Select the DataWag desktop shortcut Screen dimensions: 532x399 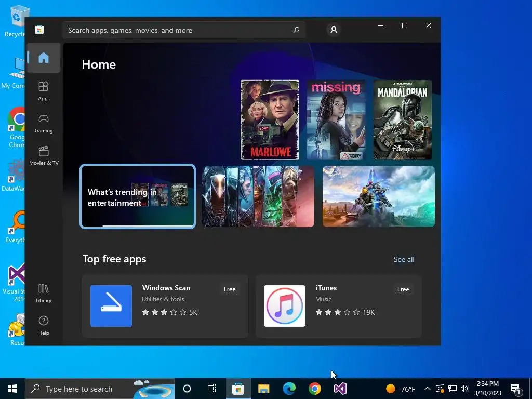(14, 176)
